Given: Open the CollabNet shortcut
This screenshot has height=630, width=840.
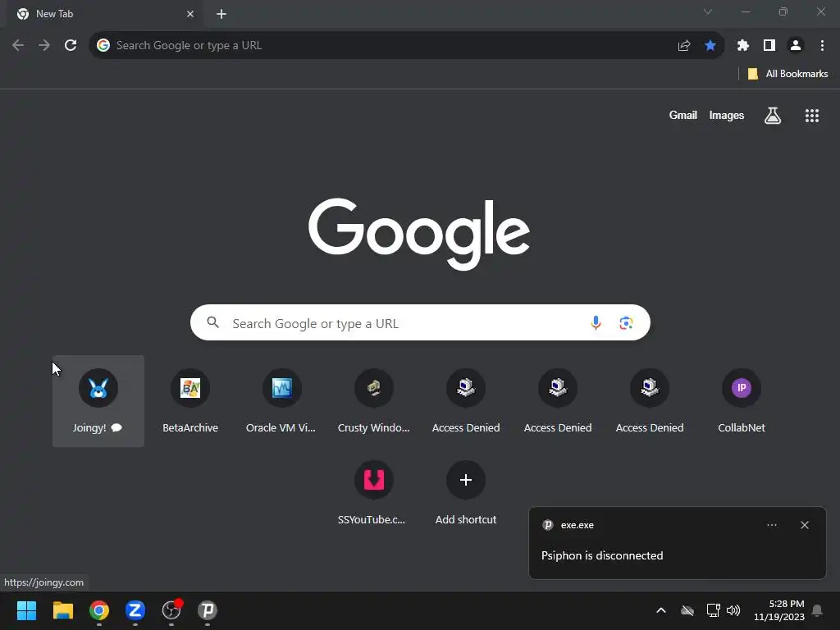Looking at the screenshot, I should (742, 400).
